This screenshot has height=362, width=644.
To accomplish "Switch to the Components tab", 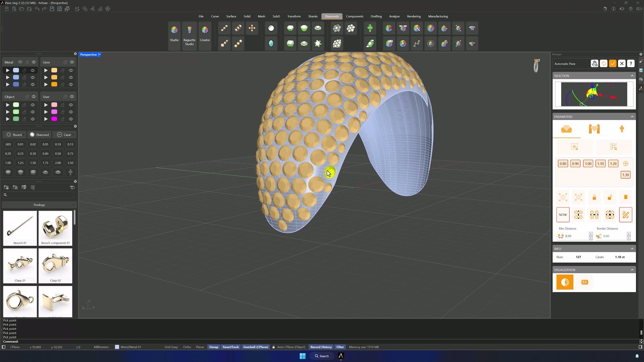I will [x=354, y=16].
